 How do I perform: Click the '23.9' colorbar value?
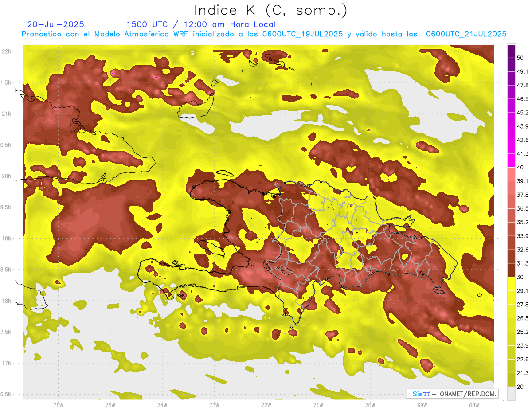(523, 346)
